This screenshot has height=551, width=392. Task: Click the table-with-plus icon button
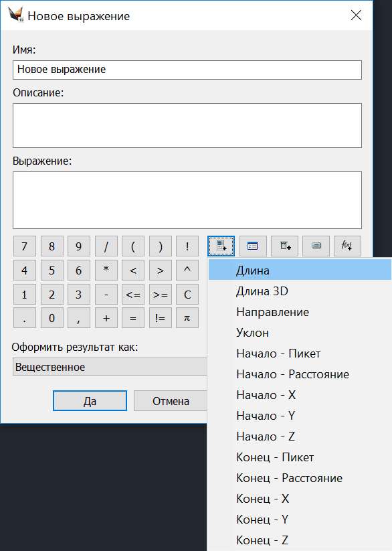point(284,246)
